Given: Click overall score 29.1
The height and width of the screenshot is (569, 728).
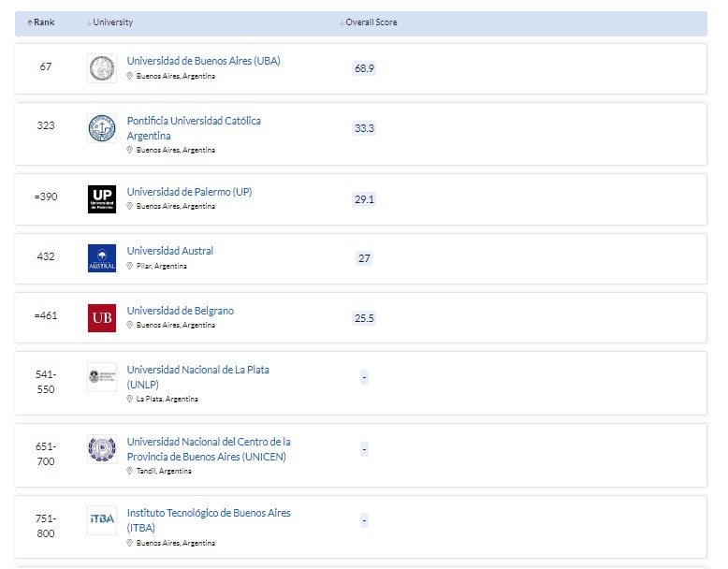Looking at the screenshot, I should (x=364, y=199).
